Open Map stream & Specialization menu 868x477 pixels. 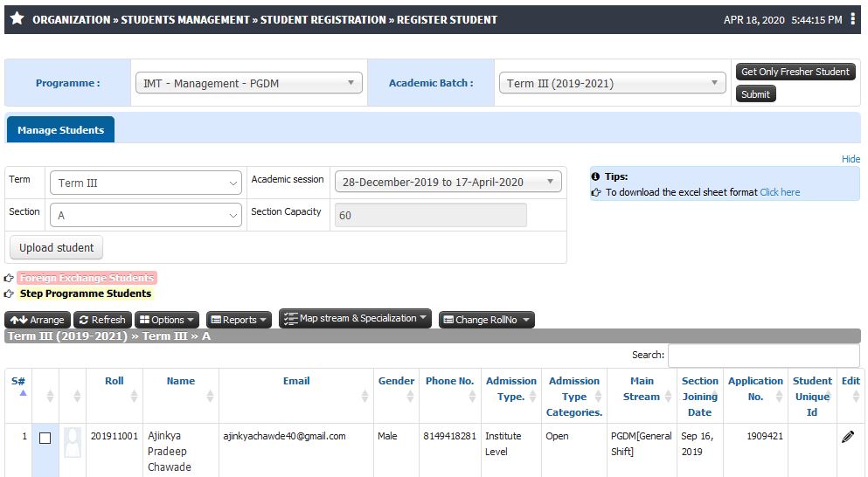[355, 318]
